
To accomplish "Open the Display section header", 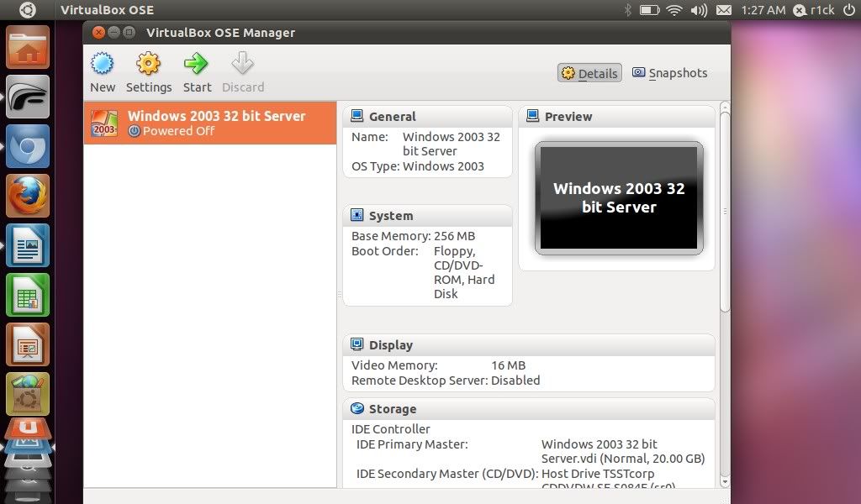I will tap(529, 345).
